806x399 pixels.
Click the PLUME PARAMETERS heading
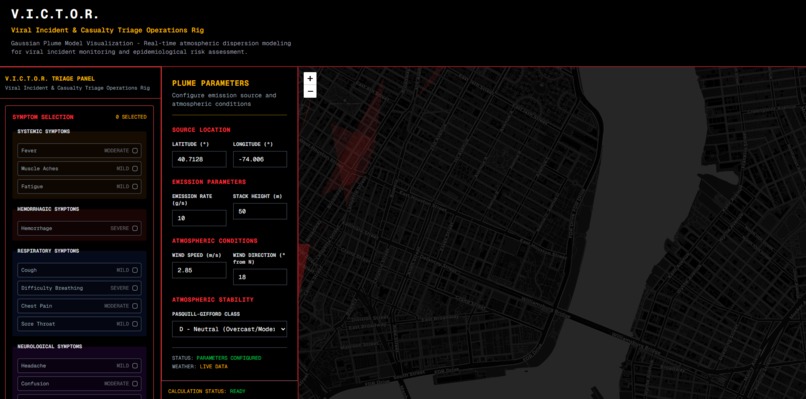point(210,83)
